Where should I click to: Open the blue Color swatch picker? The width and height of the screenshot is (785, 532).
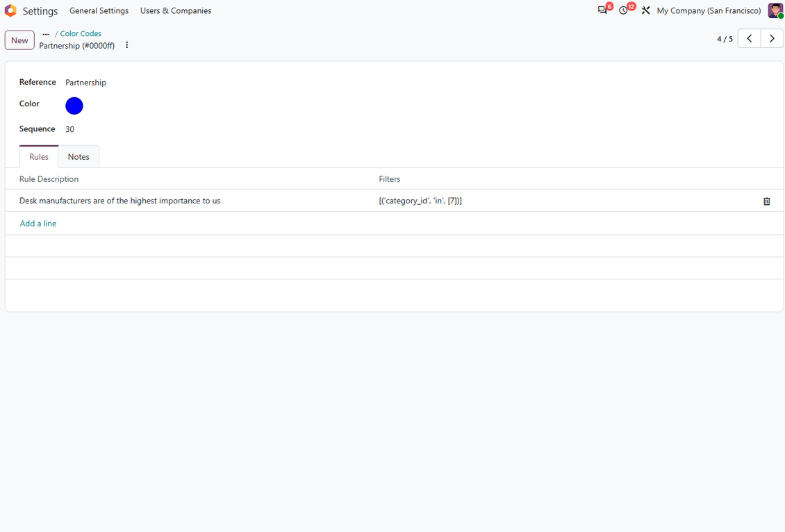pyautogui.click(x=74, y=106)
